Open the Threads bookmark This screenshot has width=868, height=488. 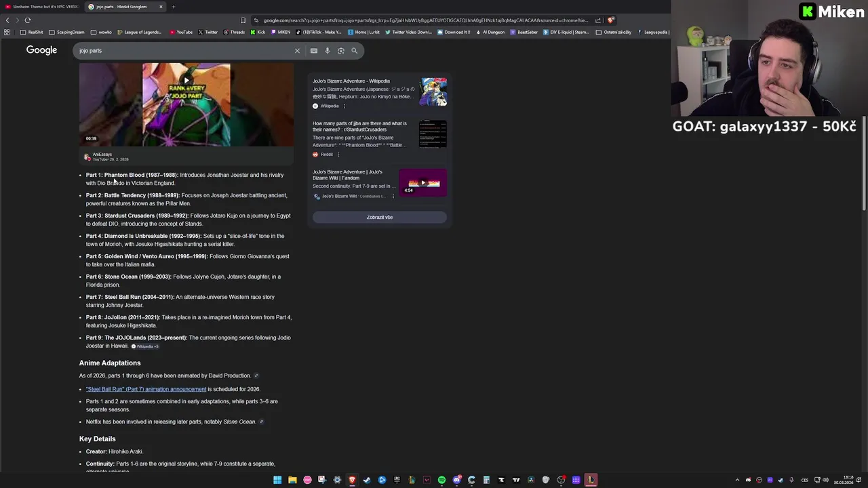coord(234,32)
